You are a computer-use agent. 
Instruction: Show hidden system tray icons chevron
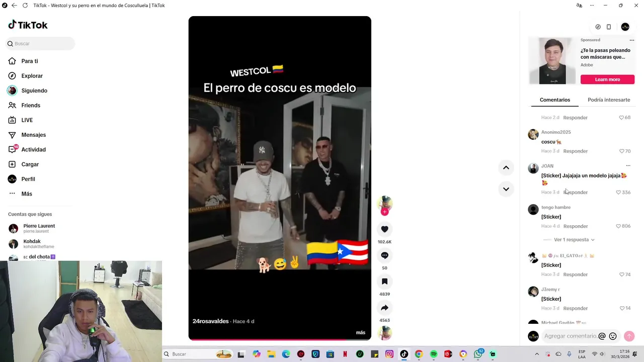tap(537, 354)
